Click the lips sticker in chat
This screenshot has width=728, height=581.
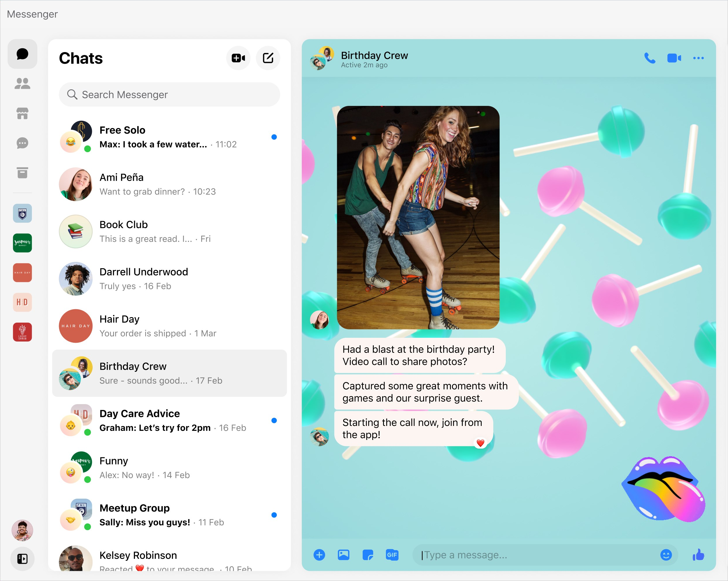pyautogui.click(x=663, y=489)
